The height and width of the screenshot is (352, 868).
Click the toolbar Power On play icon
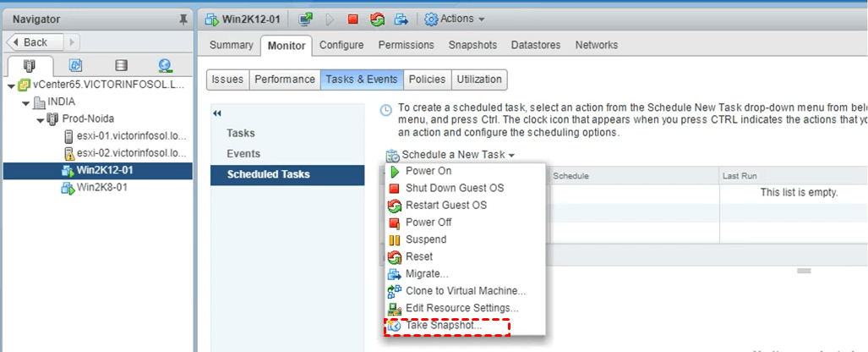coord(330,19)
